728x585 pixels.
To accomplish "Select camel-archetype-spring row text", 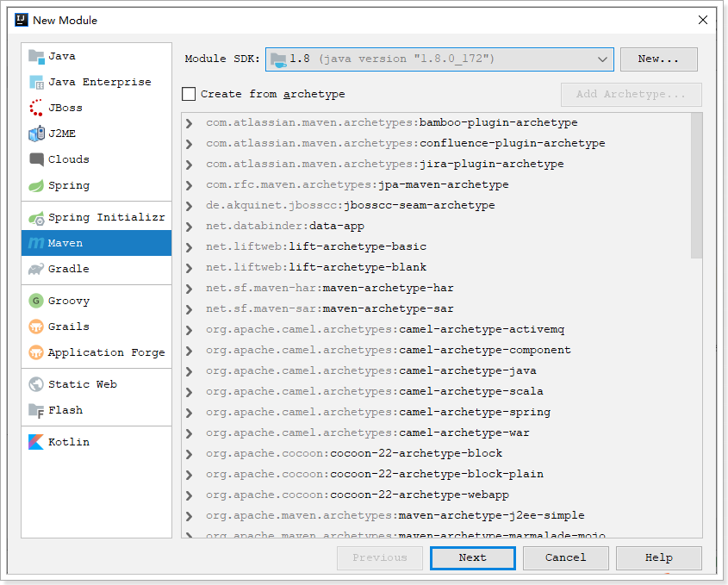I will click(x=378, y=413).
